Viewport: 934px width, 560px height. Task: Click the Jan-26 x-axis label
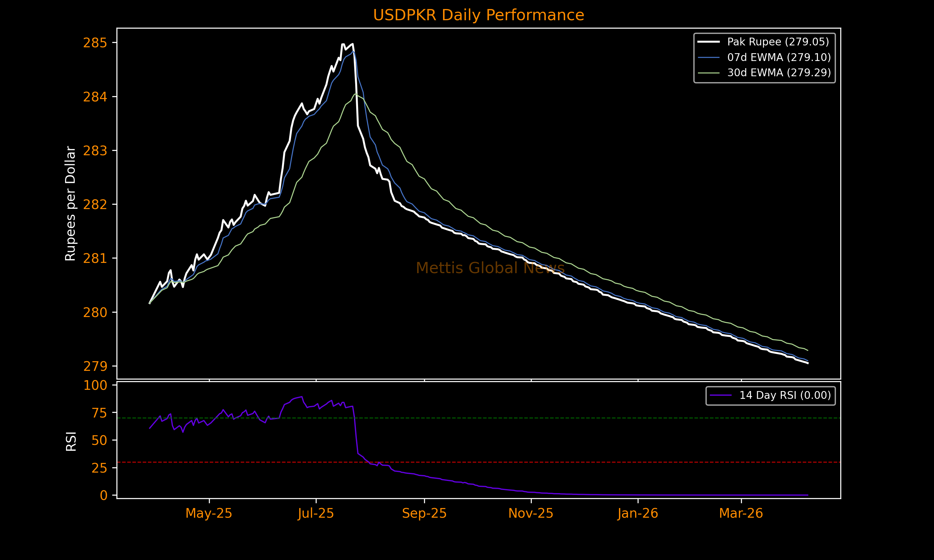tap(638, 514)
